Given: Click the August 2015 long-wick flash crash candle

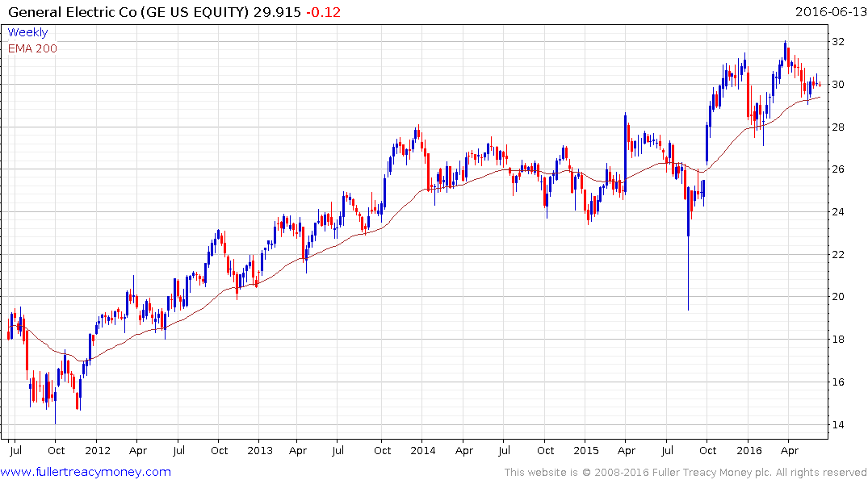Looking at the screenshot, I should (x=688, y=249).
